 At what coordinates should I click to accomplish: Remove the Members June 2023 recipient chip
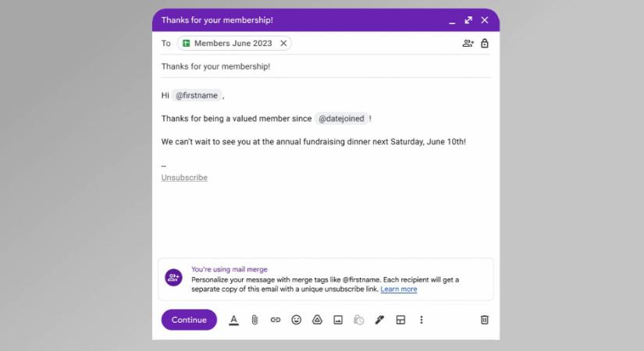pos(283,43)
